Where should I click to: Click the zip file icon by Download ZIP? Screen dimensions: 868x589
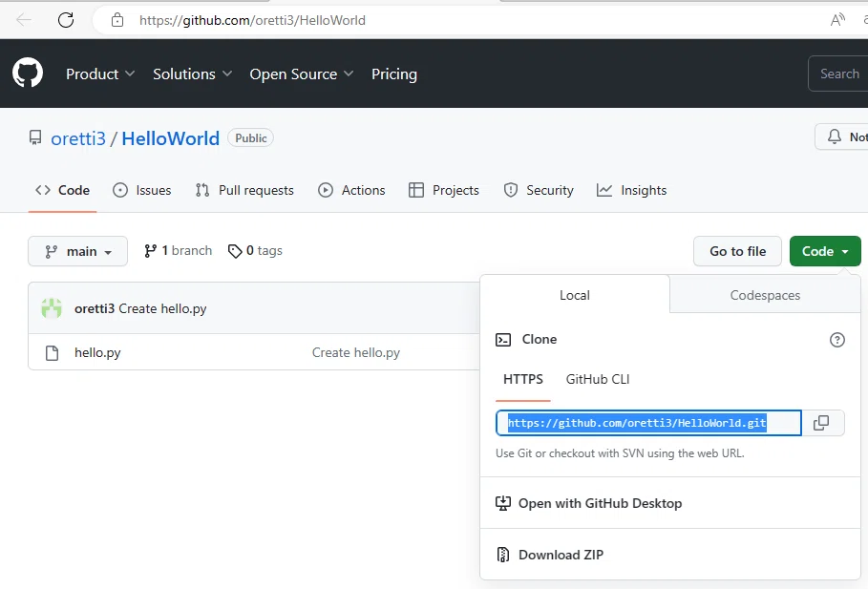[x=502, y=554]
